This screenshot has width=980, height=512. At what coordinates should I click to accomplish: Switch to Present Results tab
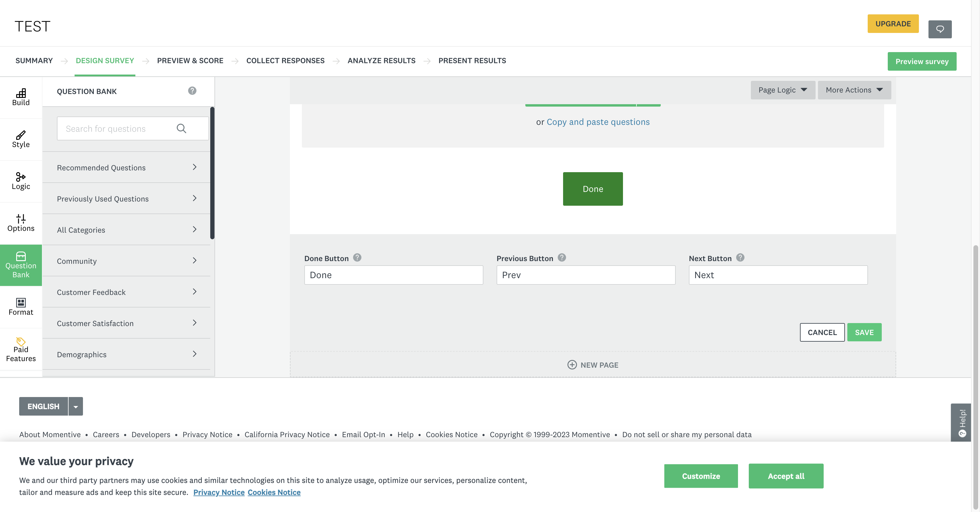pyautogui.click(x=472, y=61)
